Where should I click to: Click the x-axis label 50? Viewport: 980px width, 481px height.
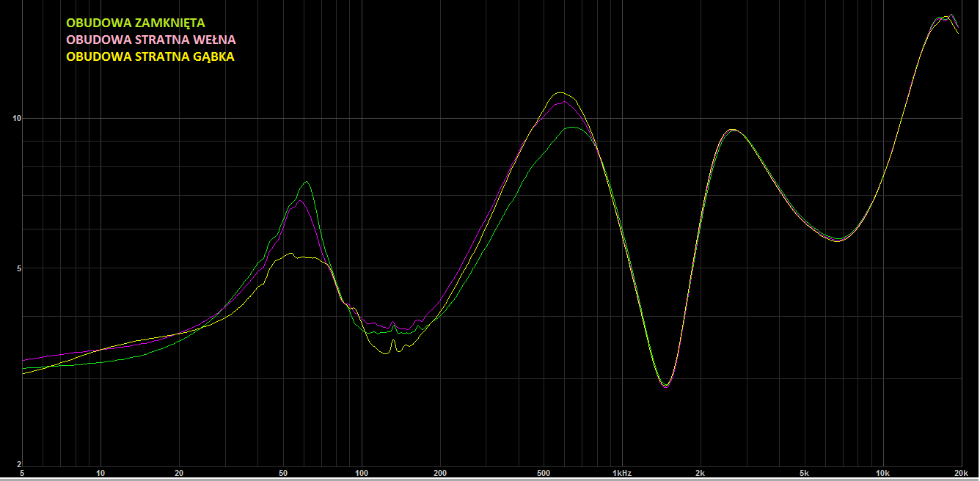(x=283, y=474)
